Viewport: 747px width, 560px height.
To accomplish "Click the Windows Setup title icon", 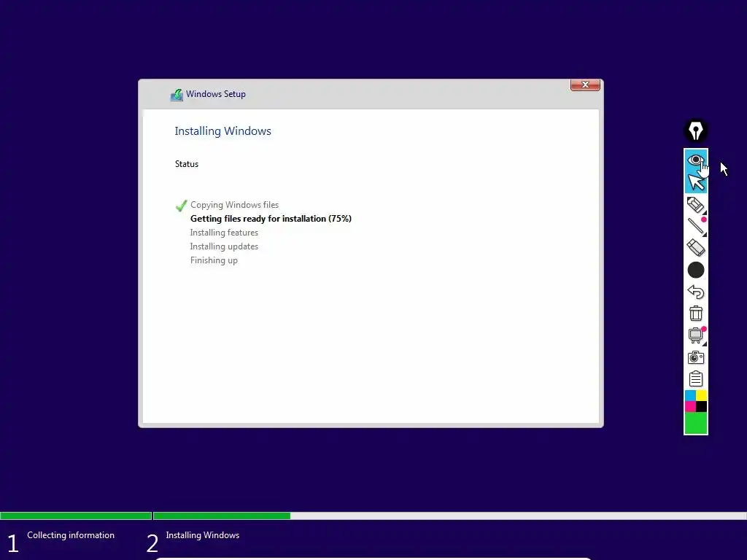I will pyautogui.click(x=177, y=95).
